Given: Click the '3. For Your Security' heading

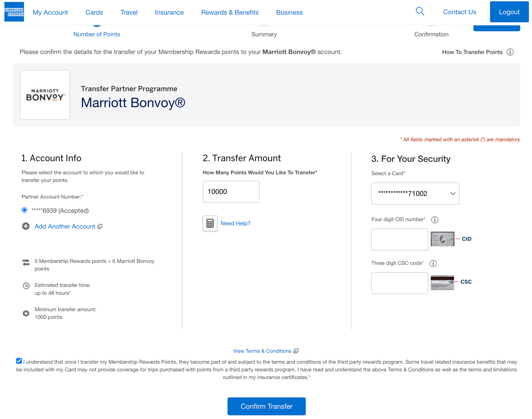Looking at the screenshot, I should 411,159.
